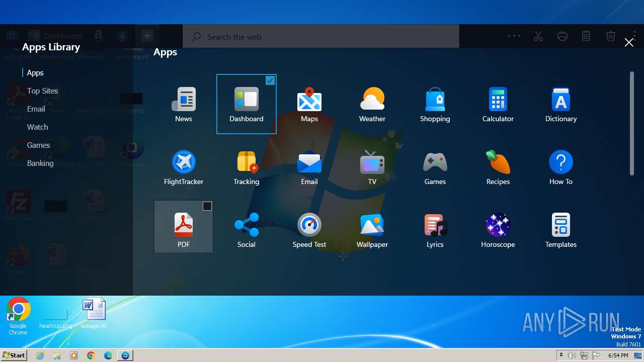This screenshot has height=362, width=644.
Task: Open the Email app icon
Action: coord(309,167)
